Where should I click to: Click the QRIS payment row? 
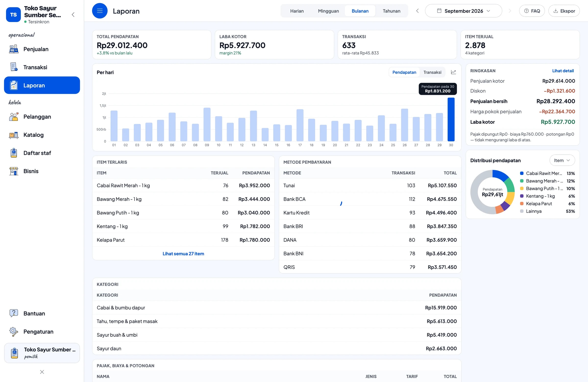(x=370, y=267)
